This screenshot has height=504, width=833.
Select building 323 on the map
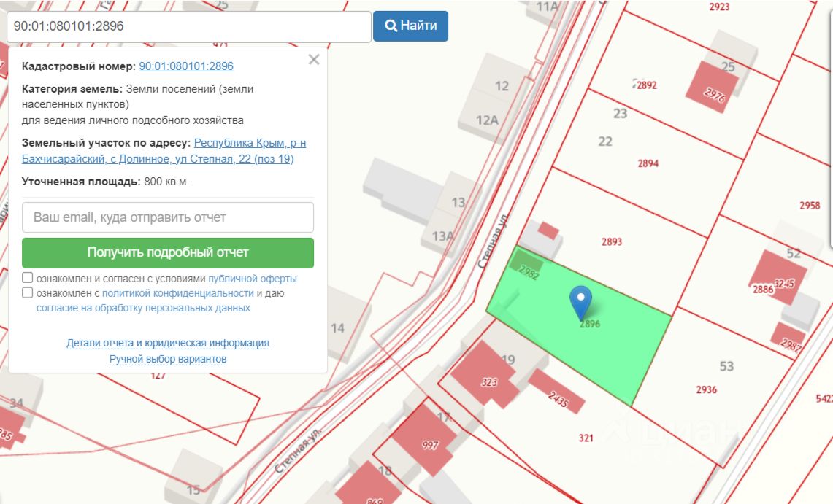(489, 381)
